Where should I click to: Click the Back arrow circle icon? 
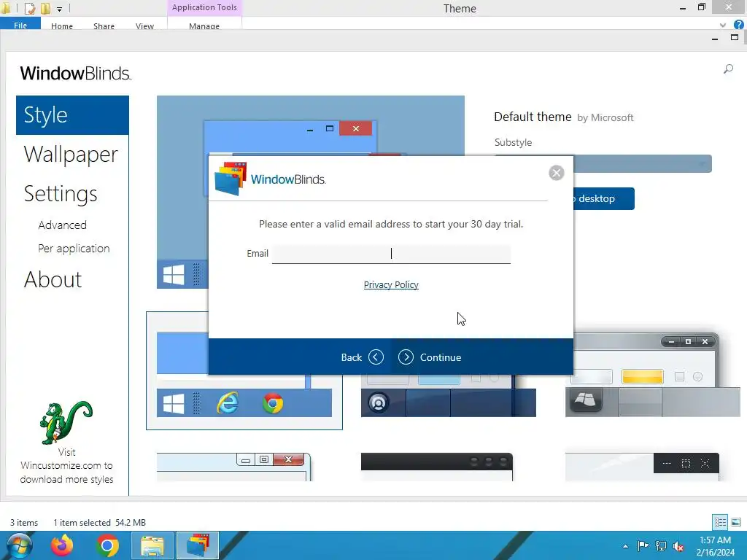coord(376,357)
